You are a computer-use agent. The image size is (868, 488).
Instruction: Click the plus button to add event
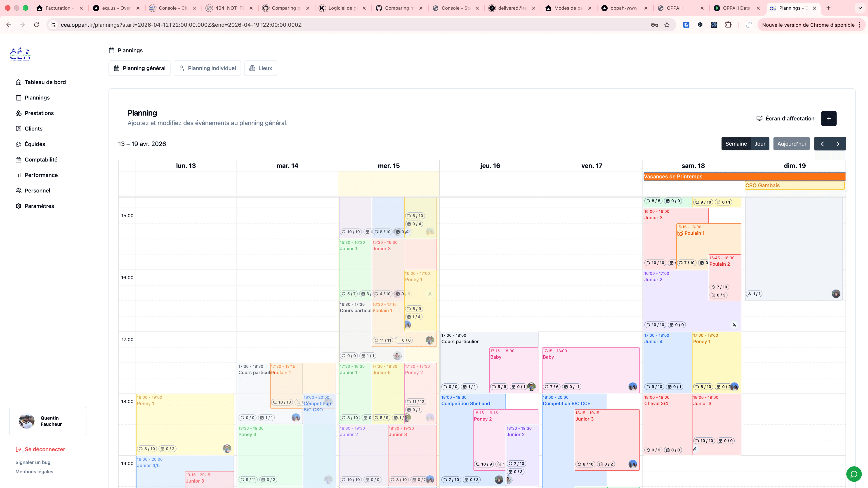(829, 119)
